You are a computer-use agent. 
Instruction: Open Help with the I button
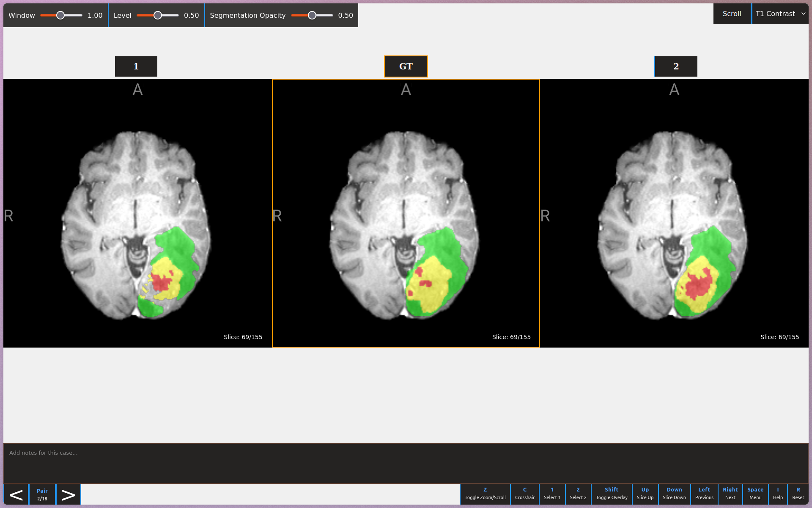click(x=777, y=494)
